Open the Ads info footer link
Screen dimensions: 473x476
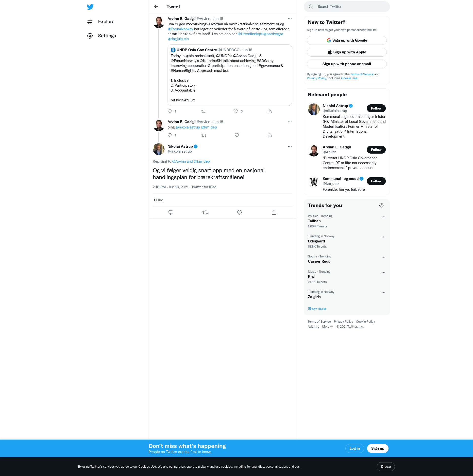pos(313,327)
